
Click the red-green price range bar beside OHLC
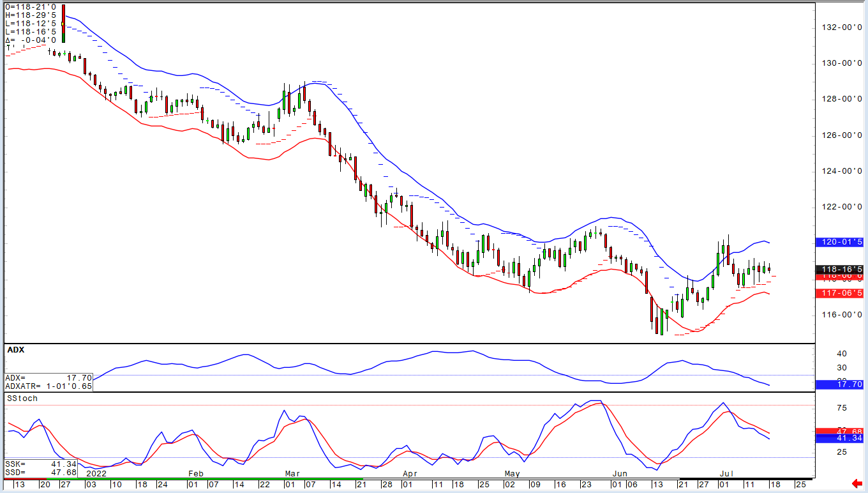tap(63, 23)
